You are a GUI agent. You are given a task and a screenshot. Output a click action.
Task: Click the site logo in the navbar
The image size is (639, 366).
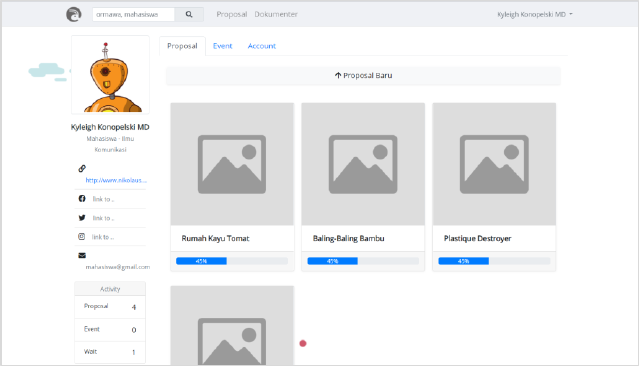[74, 14]
